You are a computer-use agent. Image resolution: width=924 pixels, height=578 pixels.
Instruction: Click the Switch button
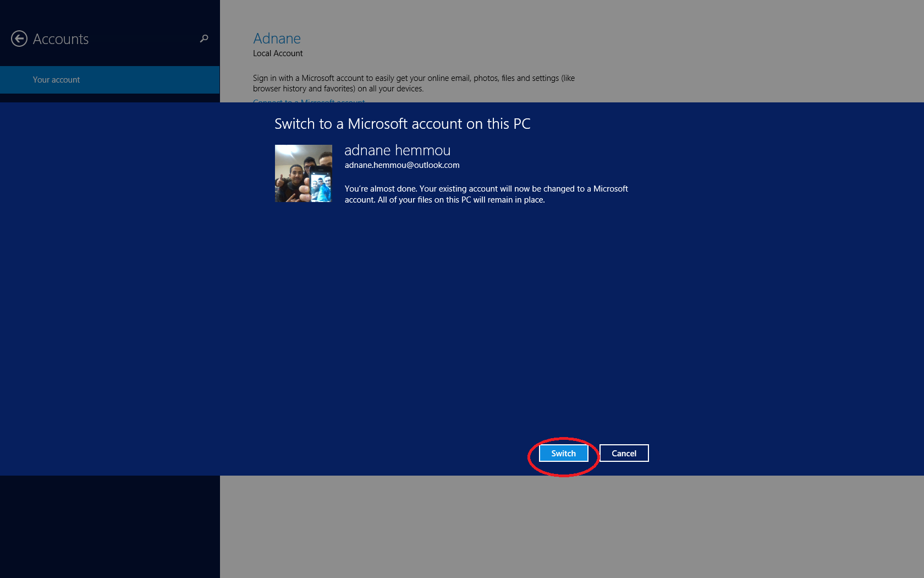click(563, 453)
